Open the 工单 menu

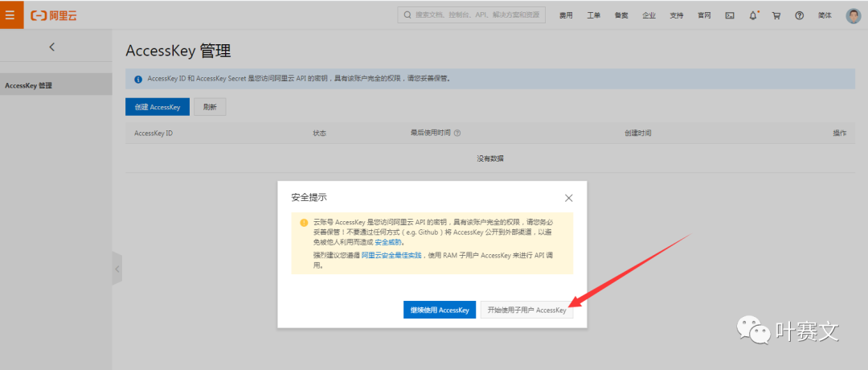[593, 15]
